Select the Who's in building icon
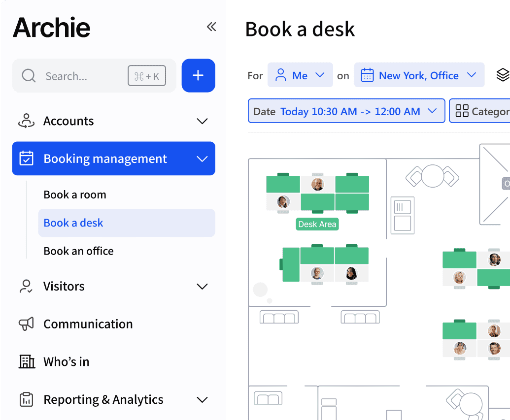 26,361
